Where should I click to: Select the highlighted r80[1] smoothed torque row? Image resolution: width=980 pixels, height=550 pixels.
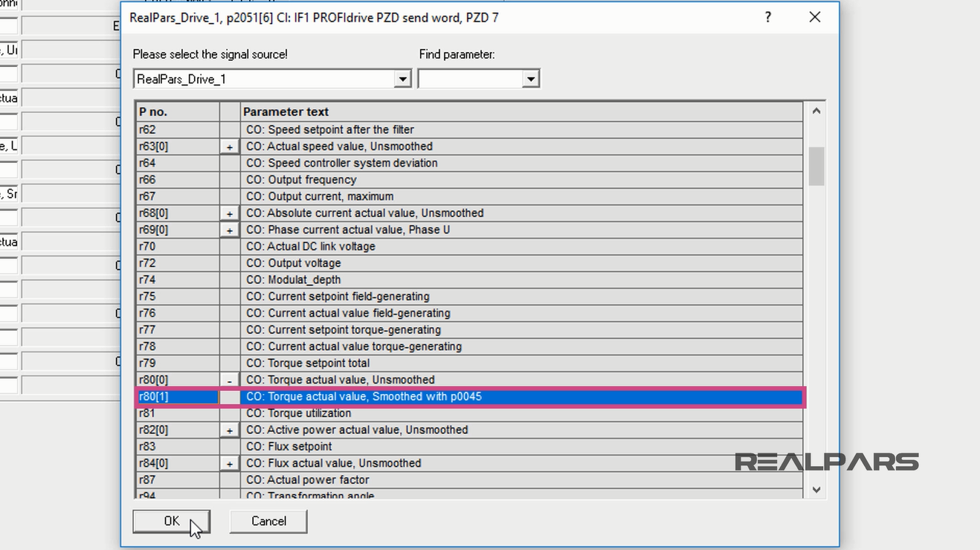click(372, 396)
